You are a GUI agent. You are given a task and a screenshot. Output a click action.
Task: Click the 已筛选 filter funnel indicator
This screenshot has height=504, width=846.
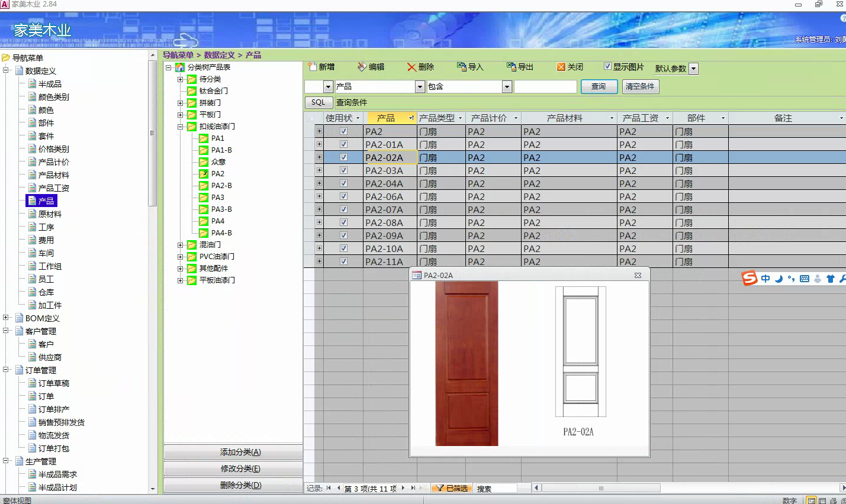(x=452, y=488)
